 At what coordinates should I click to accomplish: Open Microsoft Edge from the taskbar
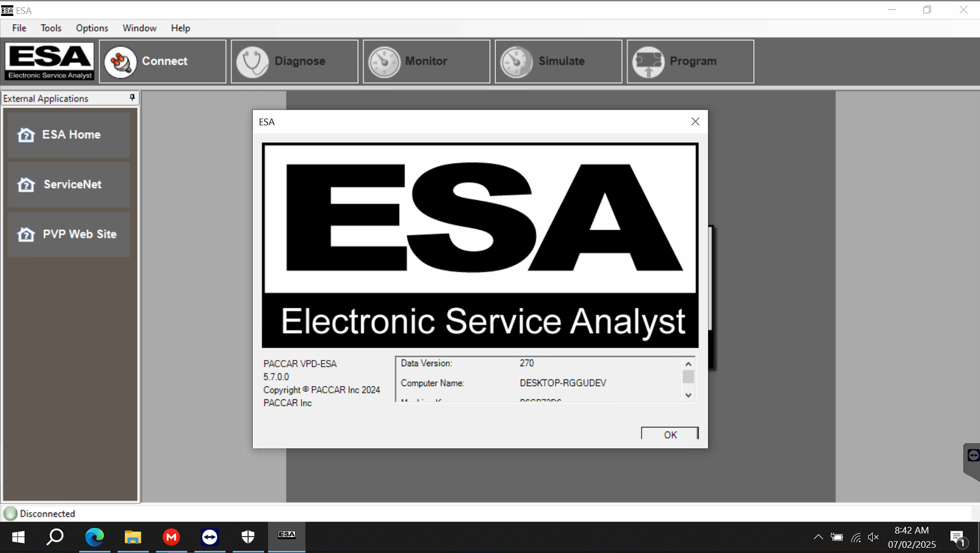[x=95, y=537]
